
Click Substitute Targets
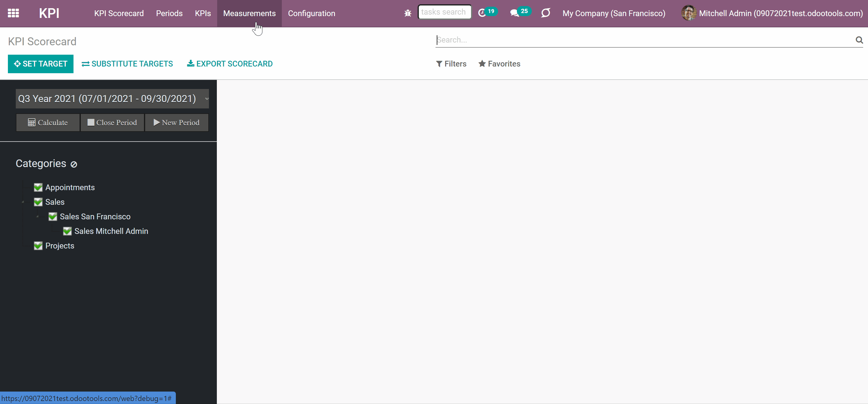click(127, 64)
